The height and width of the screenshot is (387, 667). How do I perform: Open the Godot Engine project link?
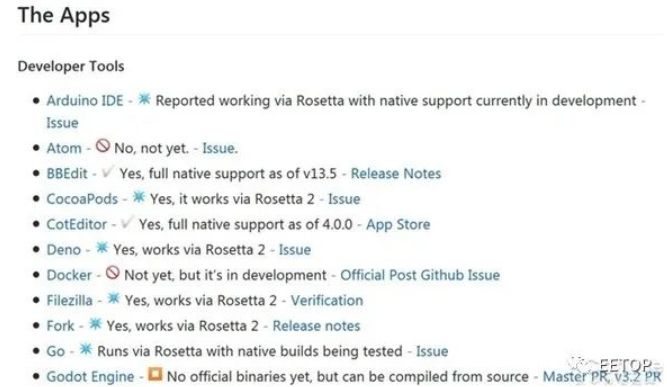coord(90,377)
